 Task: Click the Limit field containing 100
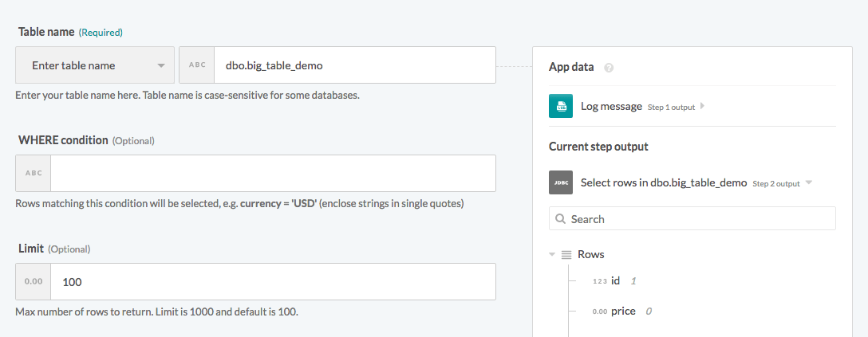[273, 282]
